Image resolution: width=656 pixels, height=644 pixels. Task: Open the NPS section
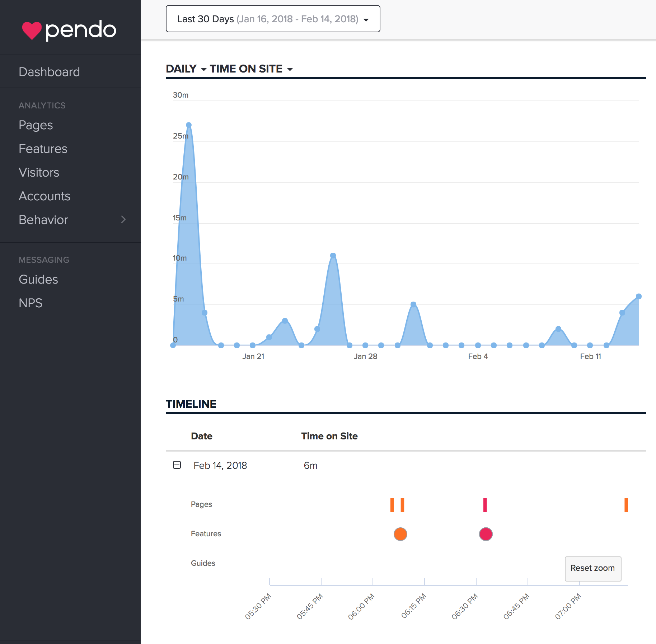point(31,303)
